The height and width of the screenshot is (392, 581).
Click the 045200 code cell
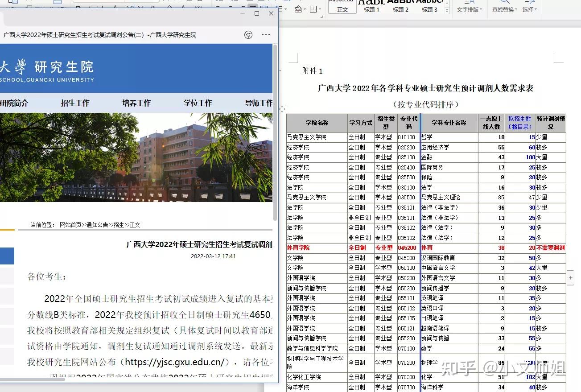[408, 248]
